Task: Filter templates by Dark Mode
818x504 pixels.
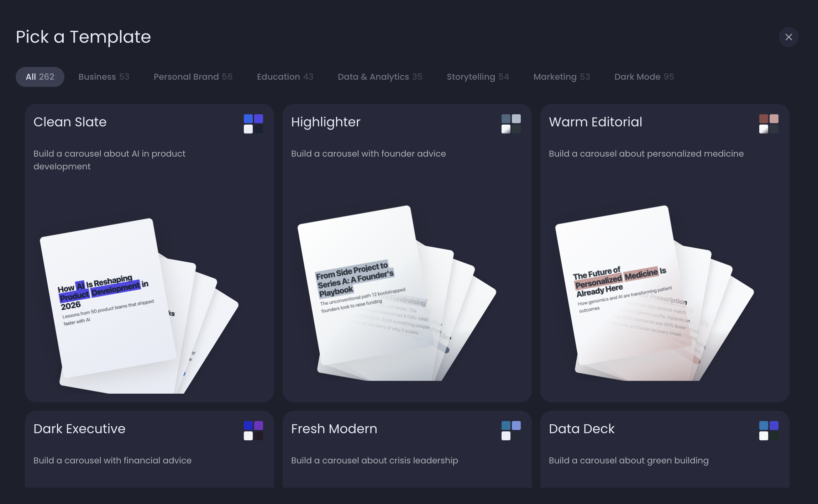Action: [x=644, y=77]
